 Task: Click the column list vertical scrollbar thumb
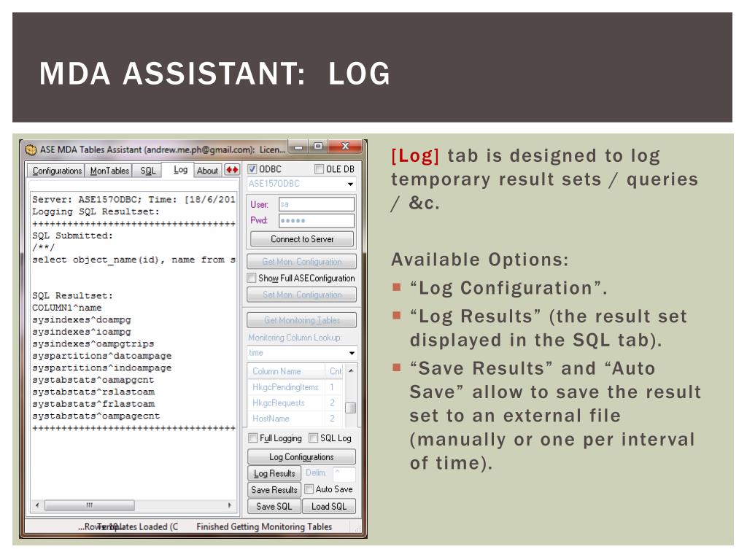351,408
